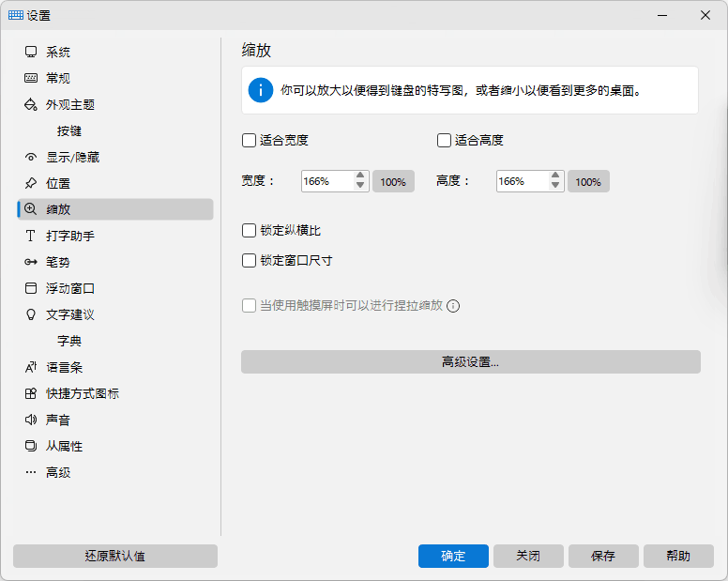Open 语言条 settings
728x581 pixels.
coord(115,367)
